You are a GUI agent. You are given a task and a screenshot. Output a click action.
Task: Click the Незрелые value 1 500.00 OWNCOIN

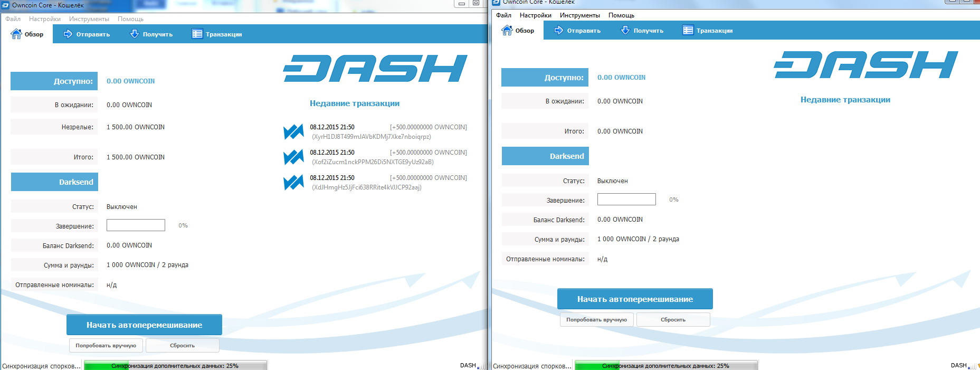point(136,127)
